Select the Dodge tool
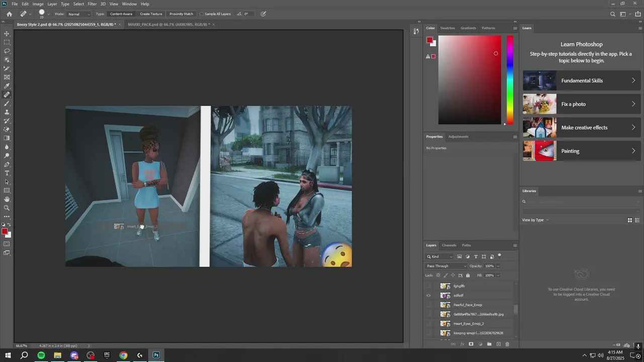 coord(7,155)
